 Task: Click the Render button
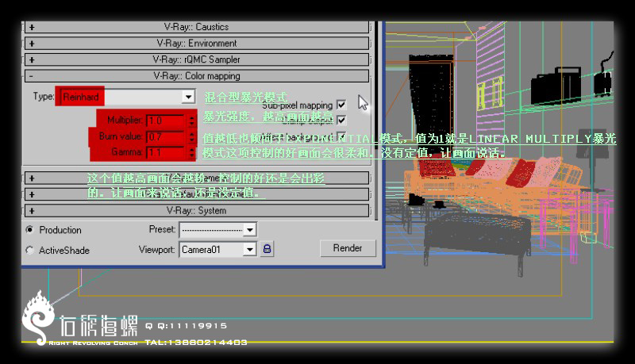coord(348,248)
